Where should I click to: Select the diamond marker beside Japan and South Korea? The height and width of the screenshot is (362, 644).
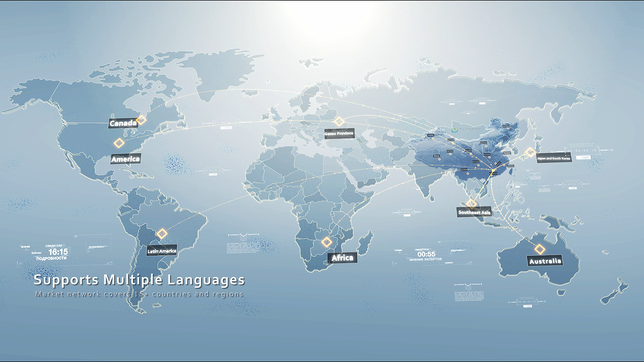(530, 152)
